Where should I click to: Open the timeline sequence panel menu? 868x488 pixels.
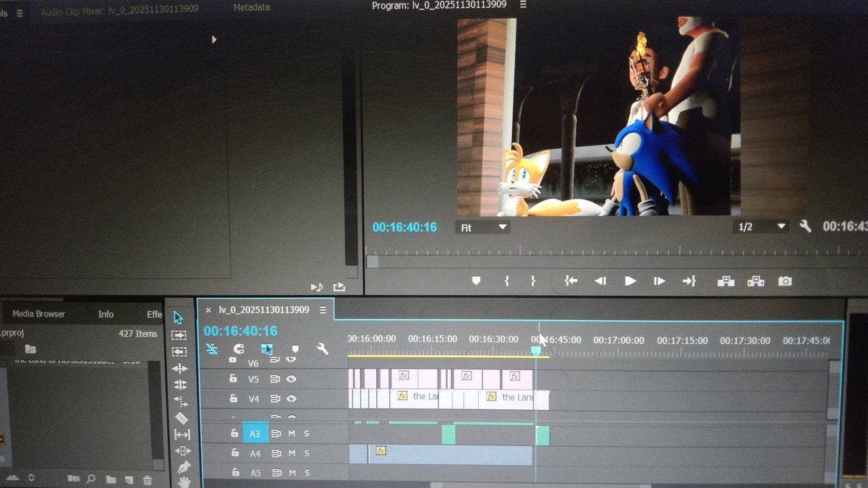[x=323, y=309]
